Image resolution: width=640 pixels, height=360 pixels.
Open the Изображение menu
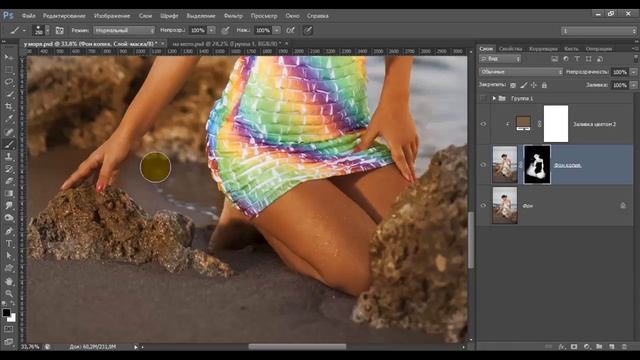(112, 16)
